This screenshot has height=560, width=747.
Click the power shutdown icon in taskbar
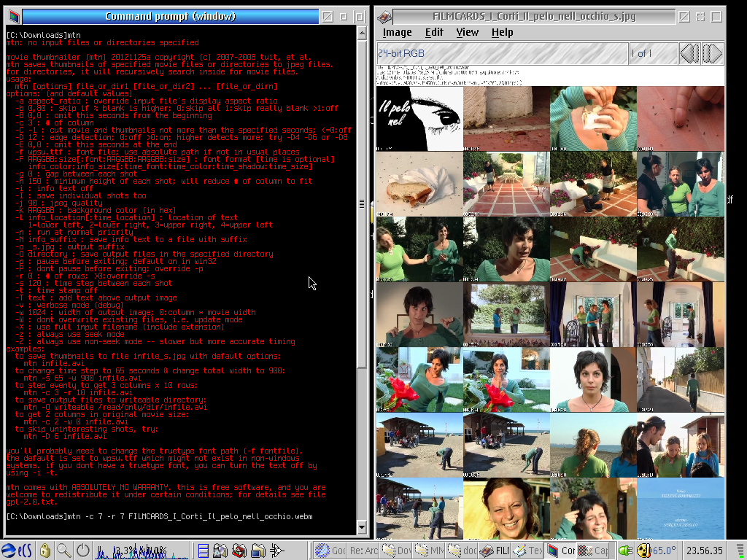(x=83, y=551)
